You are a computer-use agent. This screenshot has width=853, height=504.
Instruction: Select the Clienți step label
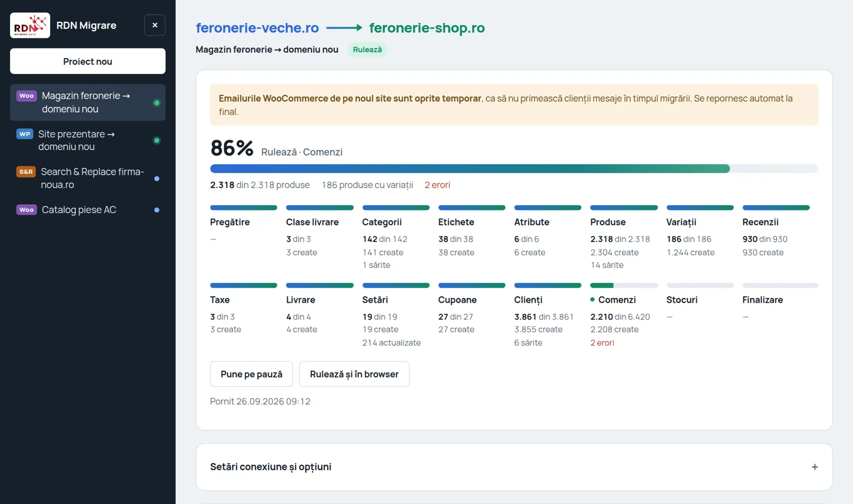click(x=528, y=300)
